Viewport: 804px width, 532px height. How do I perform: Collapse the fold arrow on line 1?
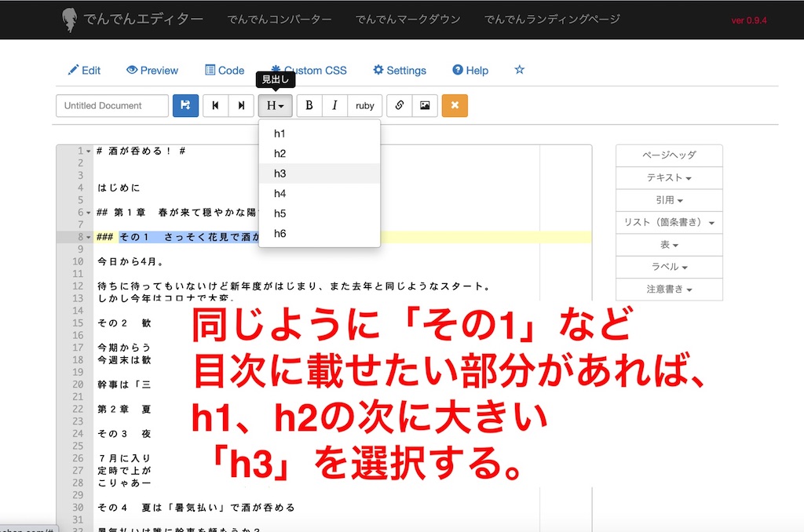pos(89,151)
